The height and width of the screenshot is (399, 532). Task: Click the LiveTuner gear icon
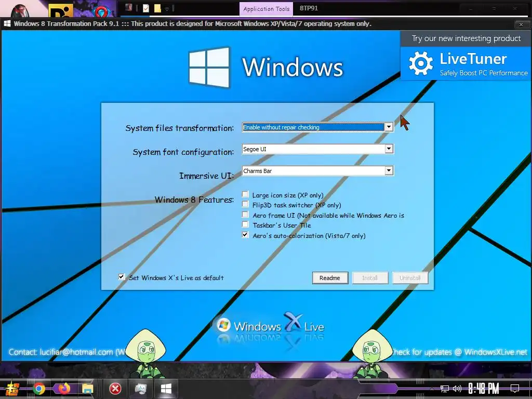coord(421,63)
